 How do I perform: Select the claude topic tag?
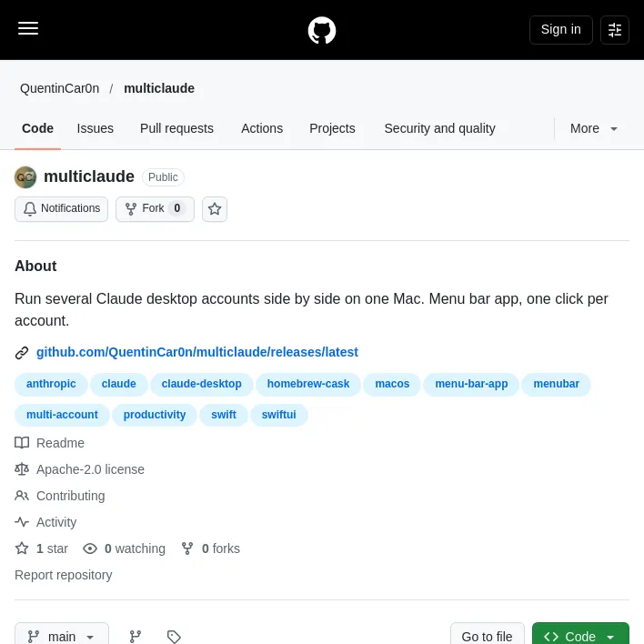click(118, 384)
